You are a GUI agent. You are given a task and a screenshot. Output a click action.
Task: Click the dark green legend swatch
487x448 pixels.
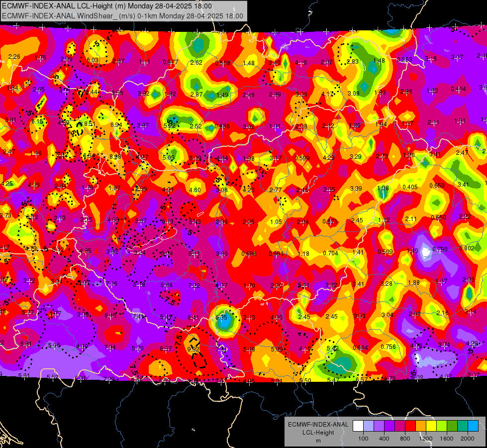(452, 426)
